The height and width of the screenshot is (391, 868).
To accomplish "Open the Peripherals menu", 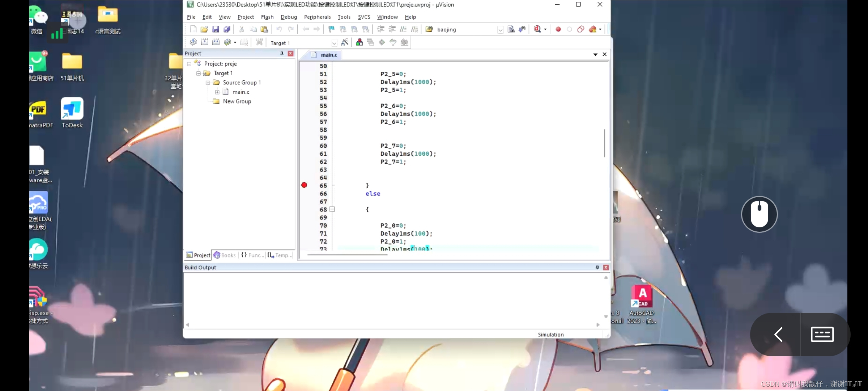I will click(x=317, y=17).
